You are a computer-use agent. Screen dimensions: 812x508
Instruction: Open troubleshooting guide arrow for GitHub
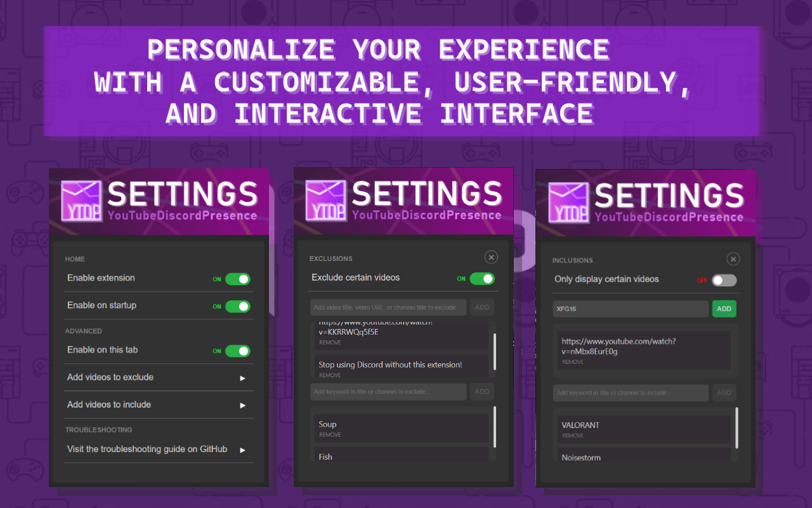click(242, 450)
